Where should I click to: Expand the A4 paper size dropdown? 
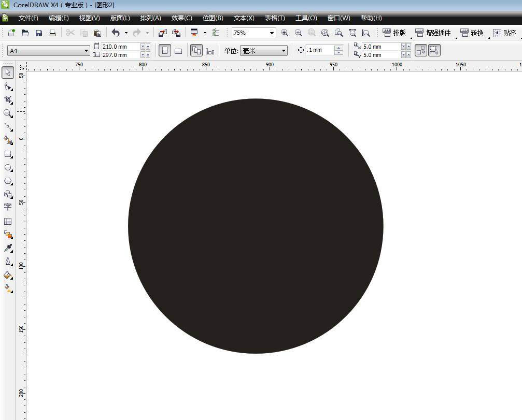pos(86,51)
